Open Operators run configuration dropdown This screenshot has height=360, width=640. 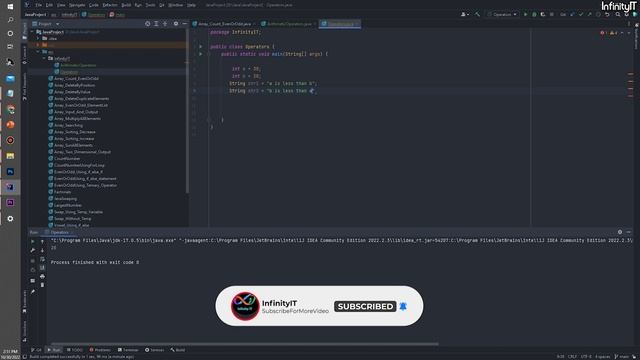click(502, 14)
